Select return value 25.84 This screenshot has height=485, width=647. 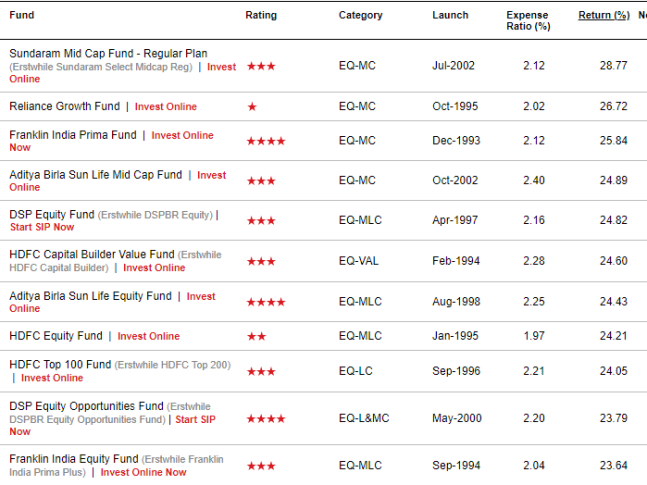614,140
